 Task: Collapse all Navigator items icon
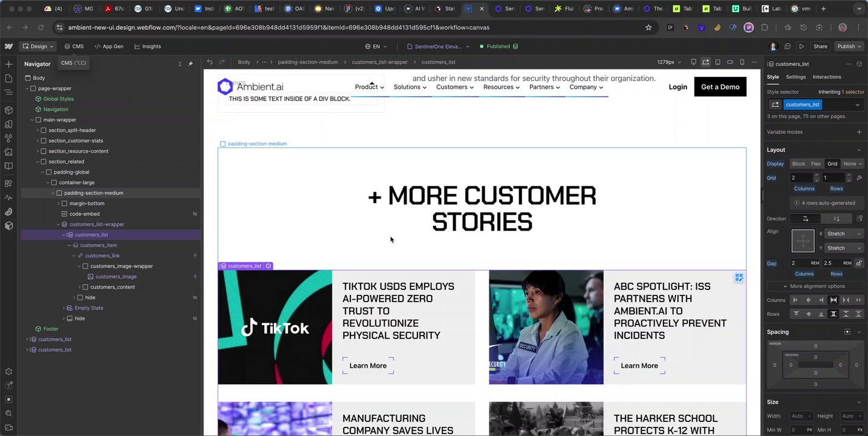pos(180,64)
